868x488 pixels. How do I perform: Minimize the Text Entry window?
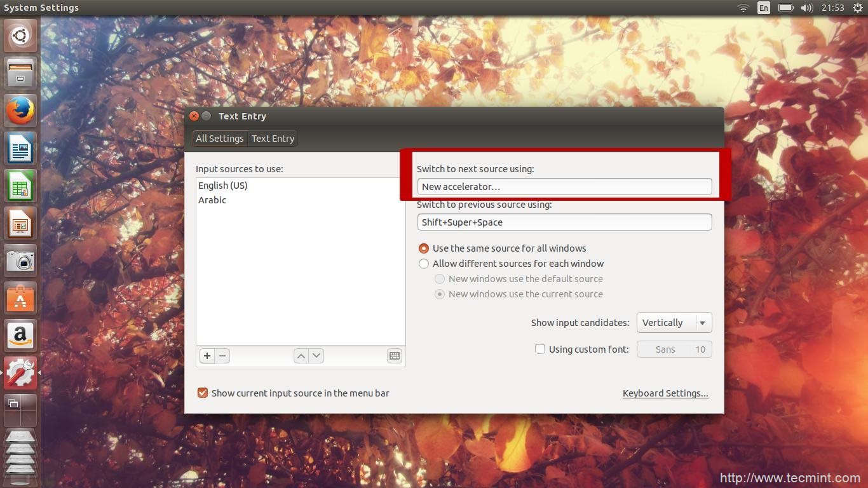206,116
